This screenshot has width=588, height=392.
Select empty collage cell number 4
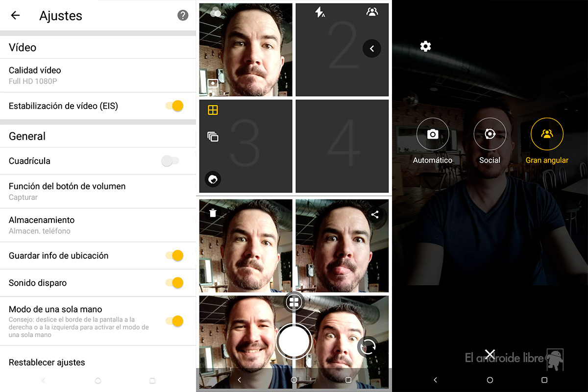[342, 147]
